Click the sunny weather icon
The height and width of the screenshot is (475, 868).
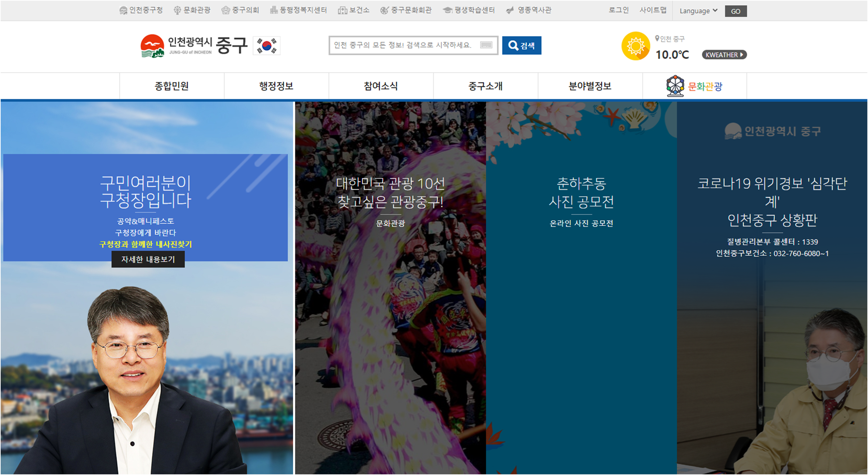tap(635, 46)
